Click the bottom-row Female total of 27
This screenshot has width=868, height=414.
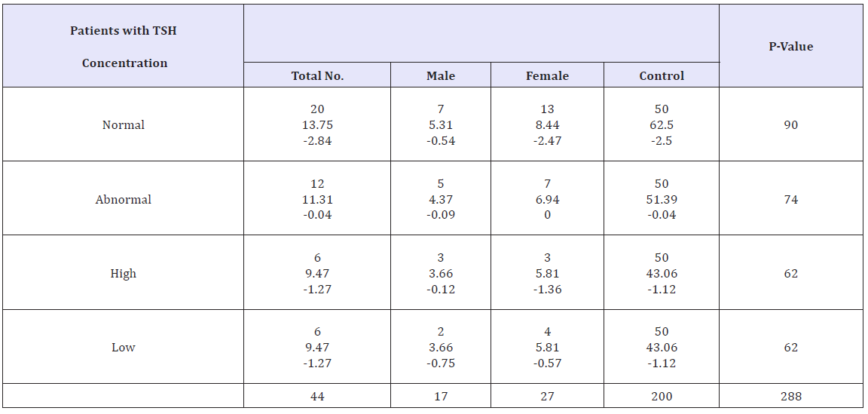pos(547,396)
